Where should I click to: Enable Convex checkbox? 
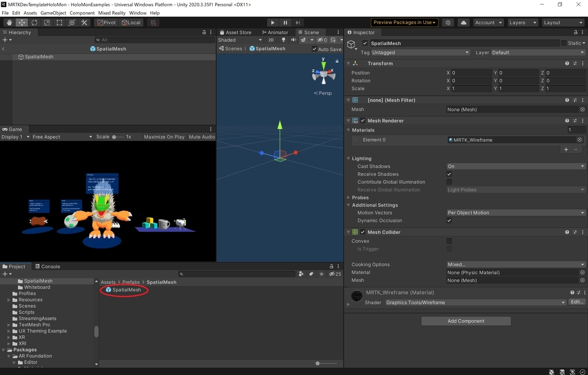click(x=449, y=241)
